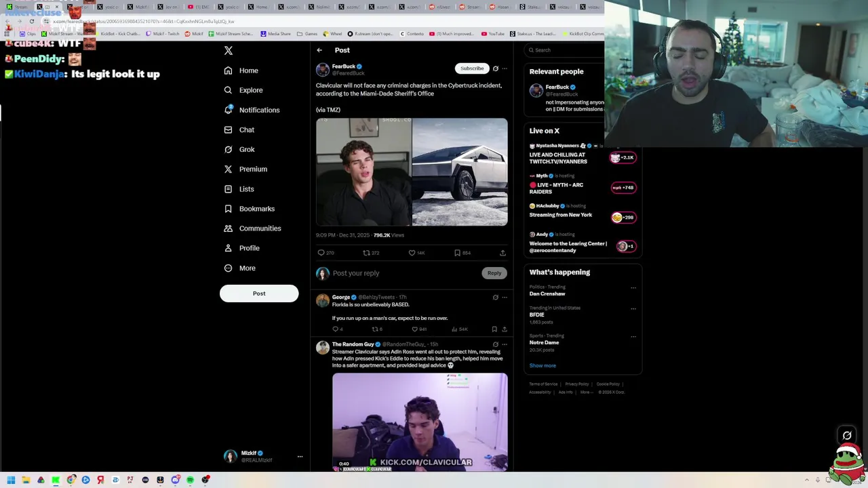Click the blue Post button
Viewport: 868px width, 488px height.
click(x=259, y=293)
